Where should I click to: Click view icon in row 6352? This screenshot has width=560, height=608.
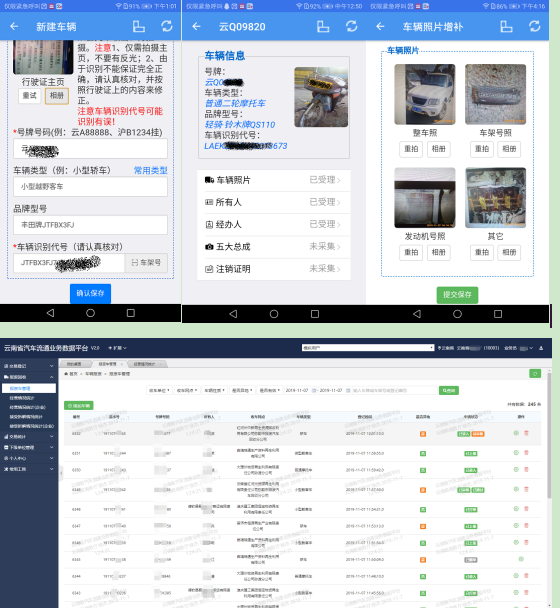pyautogui.click(x=516, y=433)
